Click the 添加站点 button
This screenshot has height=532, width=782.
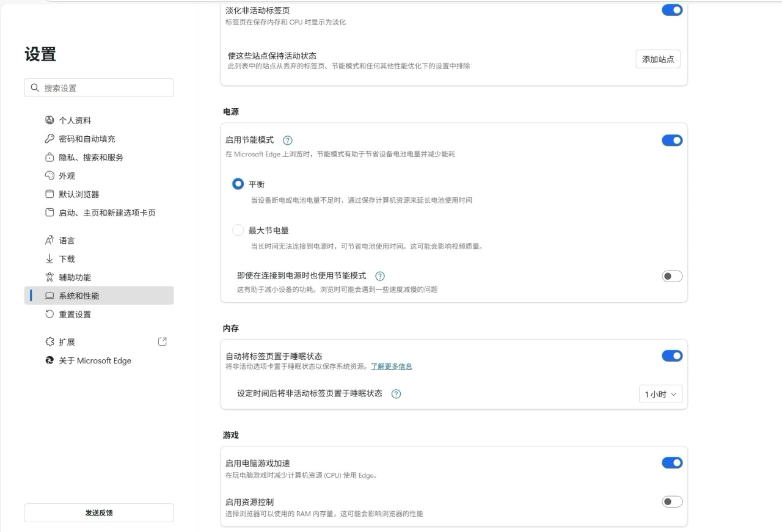click(x=658, y=59)
